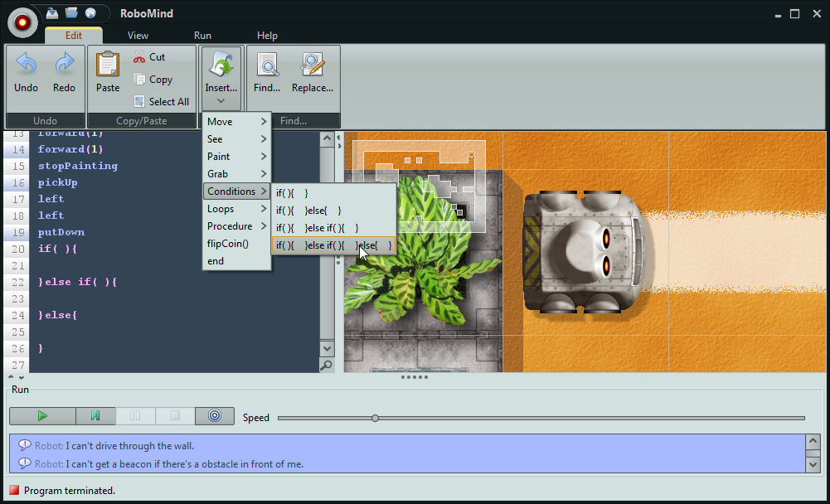Switch to the Help tab
The width and height of the screenshot is (830, 504).
[x=267, y=36]
